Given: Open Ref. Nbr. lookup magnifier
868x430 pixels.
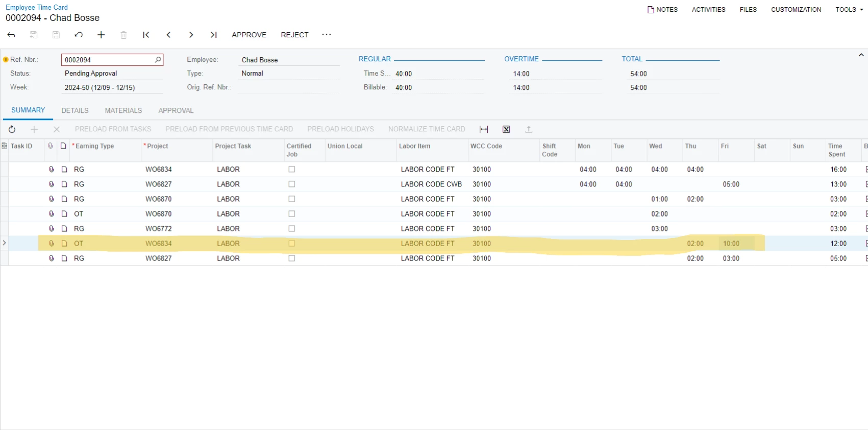Looking at the screenshot, I should [158, 60].
